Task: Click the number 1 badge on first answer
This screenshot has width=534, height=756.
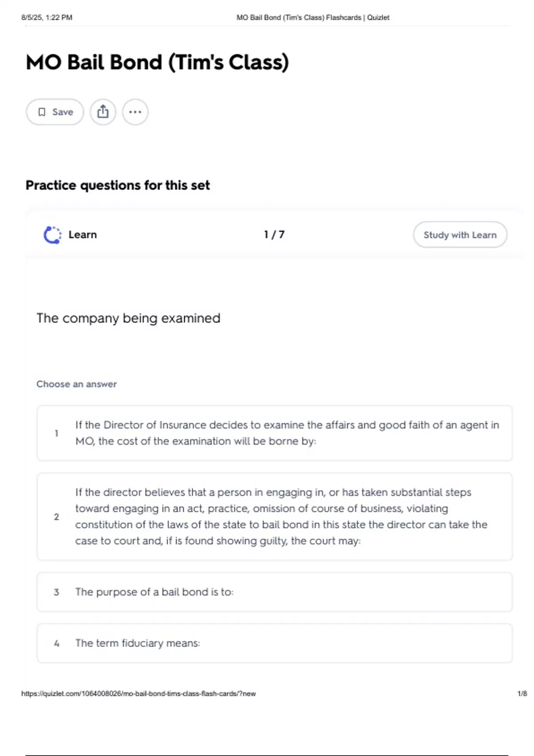Action: click(x=57, y=433)
